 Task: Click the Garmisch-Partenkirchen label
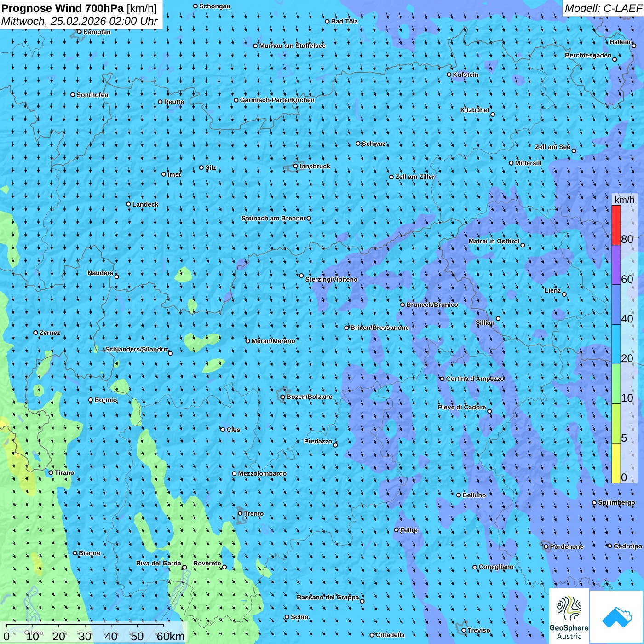click(x=277, y=100)
